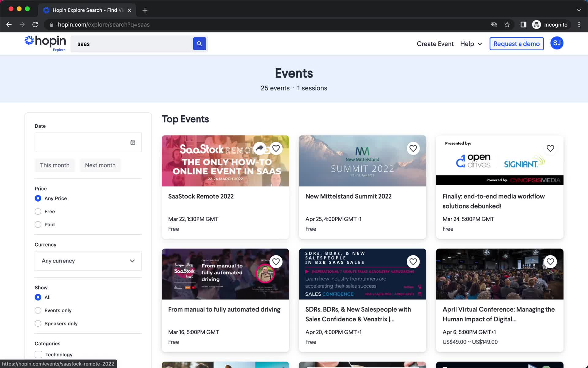This screenshot has width=588, height=368.
Task: Open SaaStock Remote 2022 title link
Action: click(201, 196)
